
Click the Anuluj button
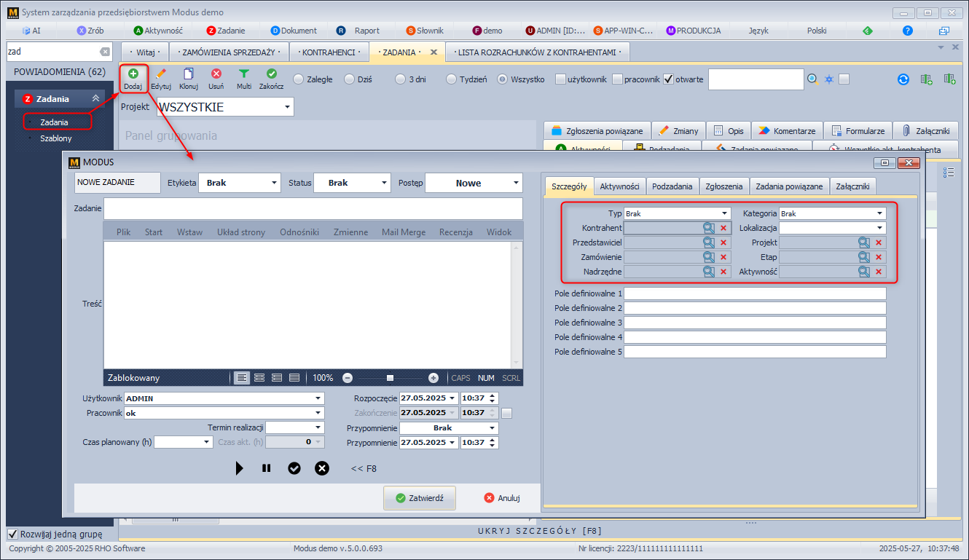pos(502,498)
